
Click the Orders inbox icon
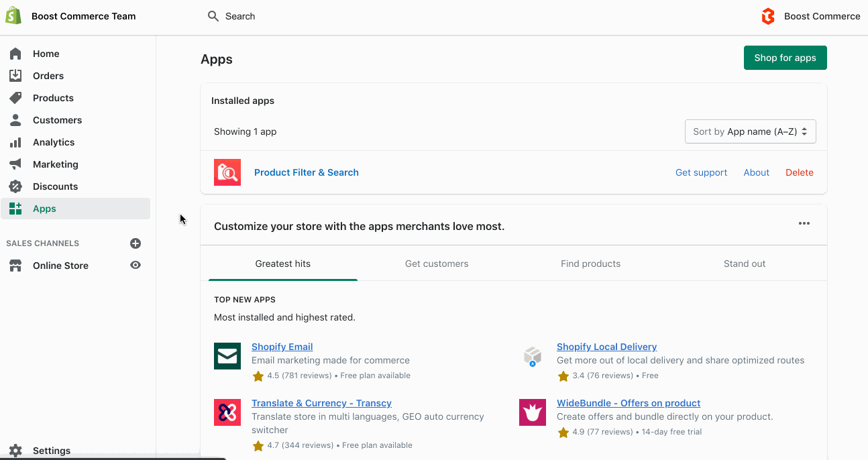(15, 76)
